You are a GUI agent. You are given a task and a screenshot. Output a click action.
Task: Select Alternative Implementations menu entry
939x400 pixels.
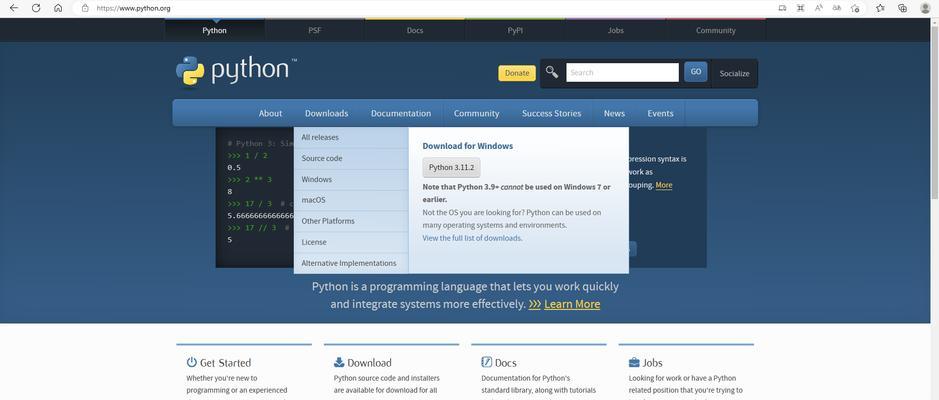[352, 263]
